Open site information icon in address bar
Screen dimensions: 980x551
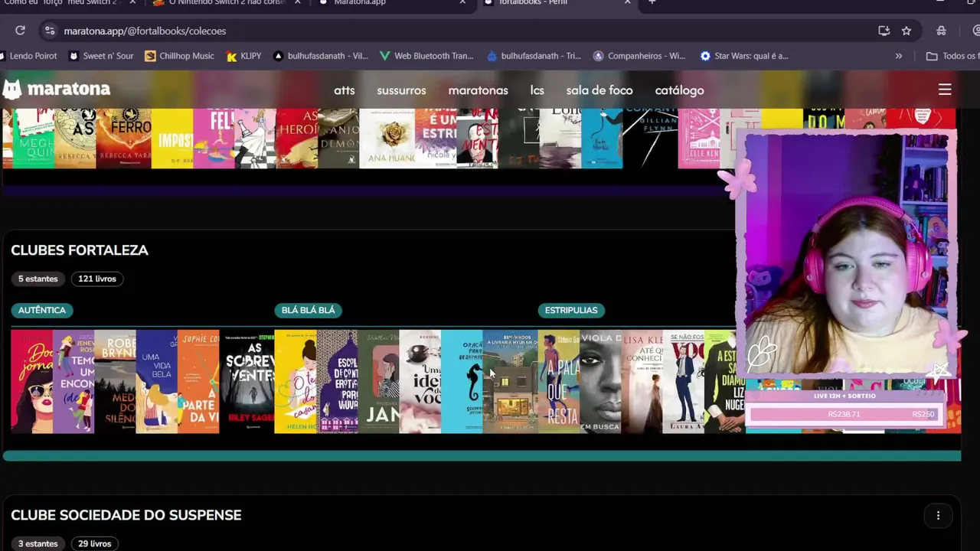coord(50,31)
